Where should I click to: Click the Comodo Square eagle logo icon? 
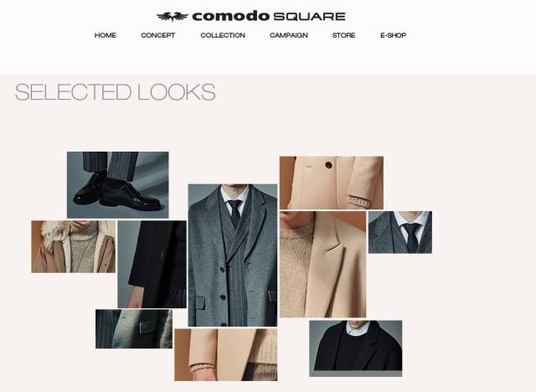(x=173, y=17)
